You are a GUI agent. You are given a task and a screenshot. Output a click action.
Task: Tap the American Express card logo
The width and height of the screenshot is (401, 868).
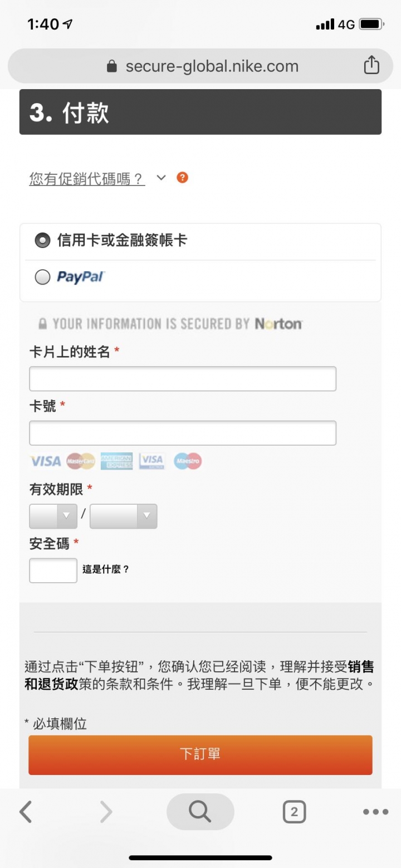[116, 461]
